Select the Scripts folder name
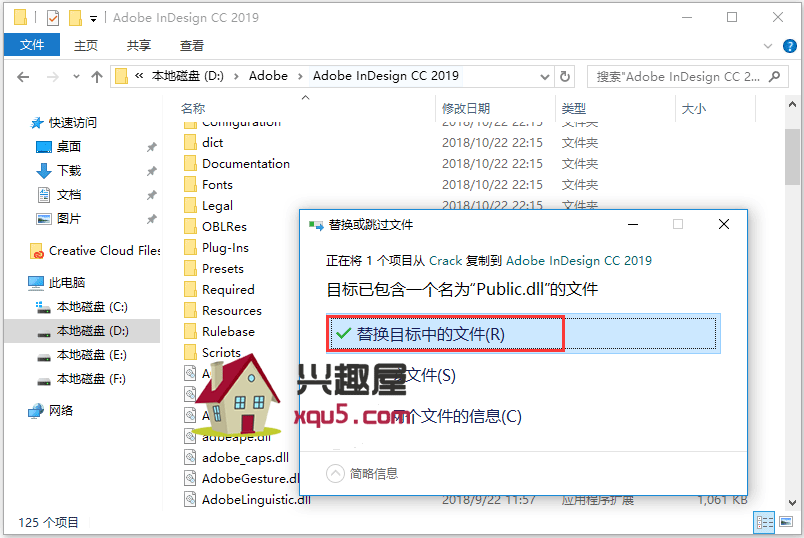804x538 pixels. click(222, 352)
